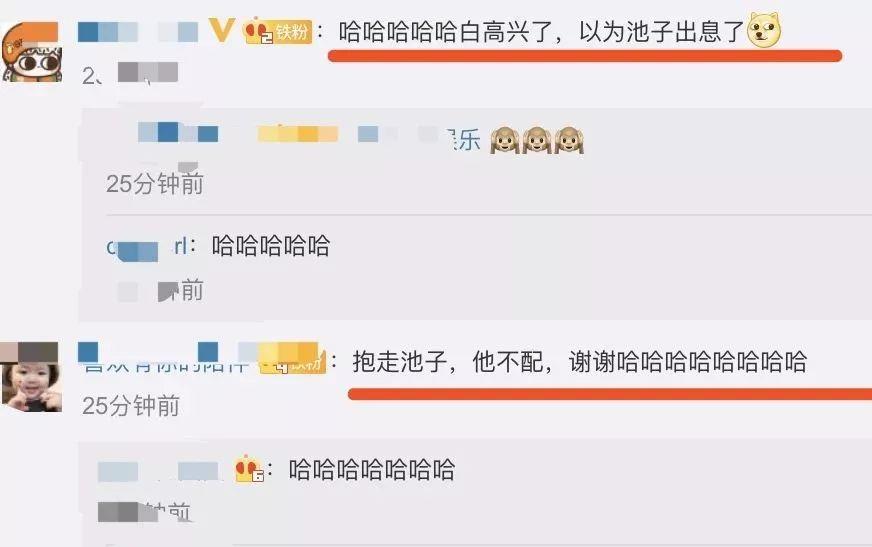Click the 铁粉 crown fan badge

[x=278, y=32]
